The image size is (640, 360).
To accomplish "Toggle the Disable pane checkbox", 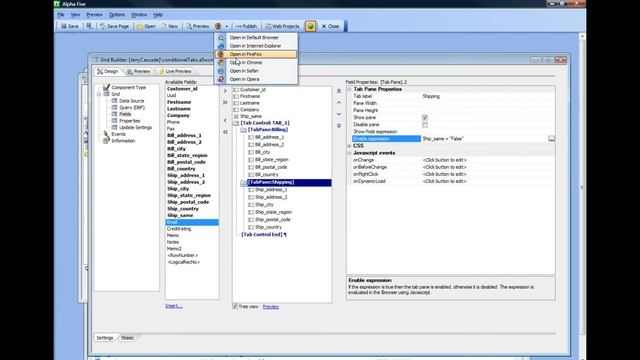I will click(425, 124).
